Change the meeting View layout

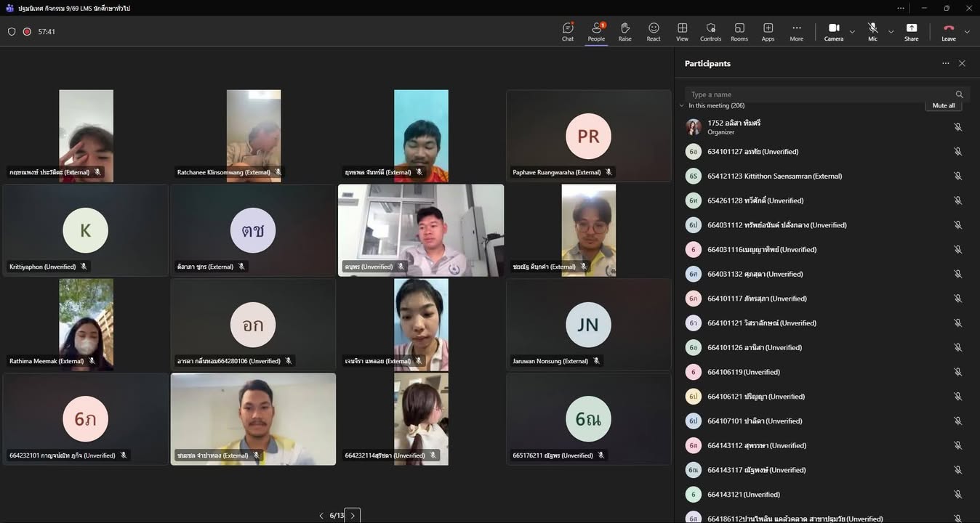pos(682,31)
